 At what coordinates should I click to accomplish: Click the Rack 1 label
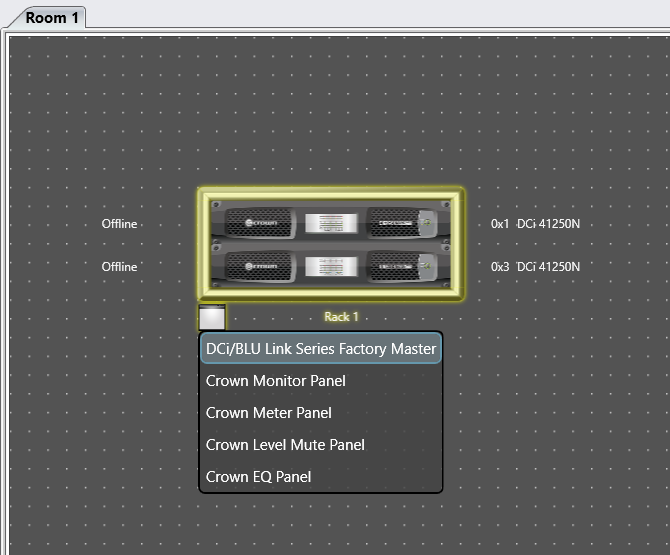(341, 317)
